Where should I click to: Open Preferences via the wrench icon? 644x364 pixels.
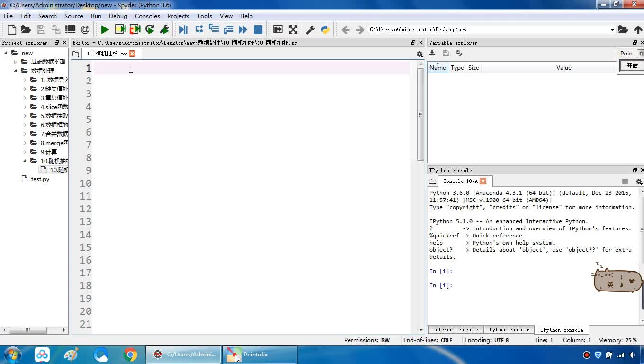(x=311, y=29)
